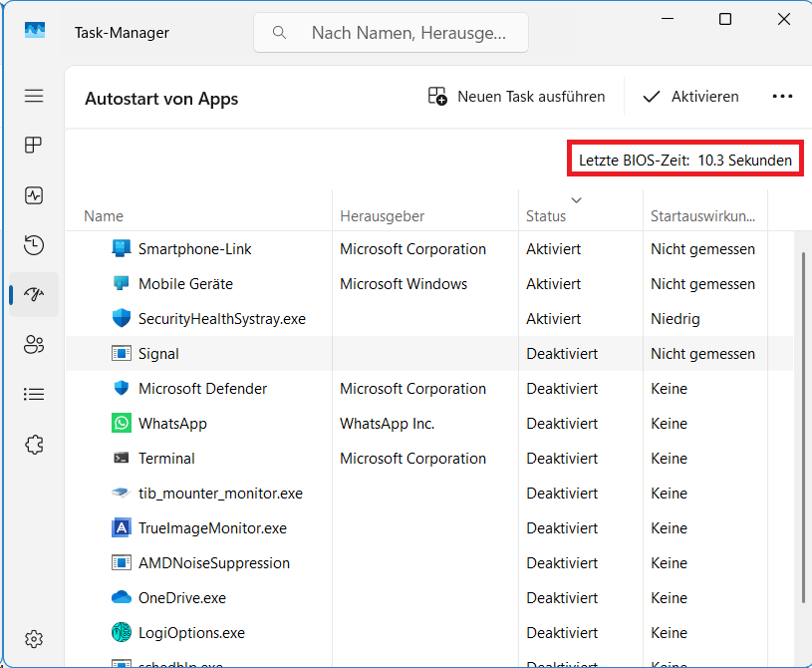Screen dimensions: 812x668
Task: Open Task Manager settings gear
Action: [x=34, y=639]
